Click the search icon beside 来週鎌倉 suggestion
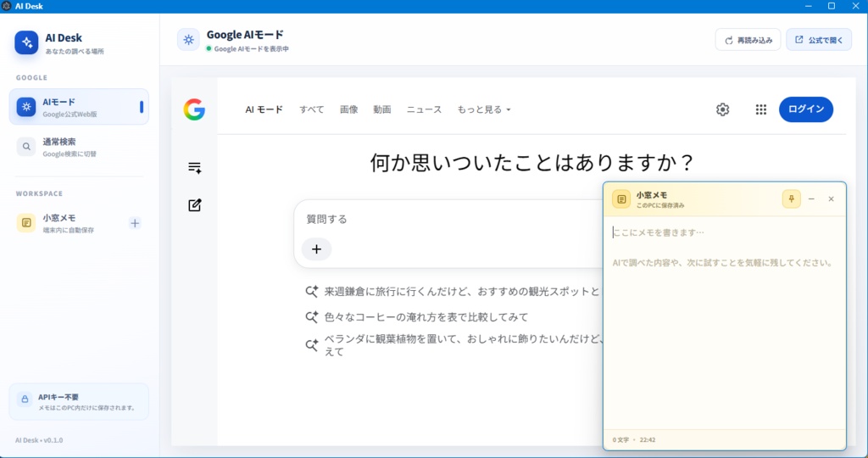Viewport: 868px width, 458px height. (x=312, y=291)
